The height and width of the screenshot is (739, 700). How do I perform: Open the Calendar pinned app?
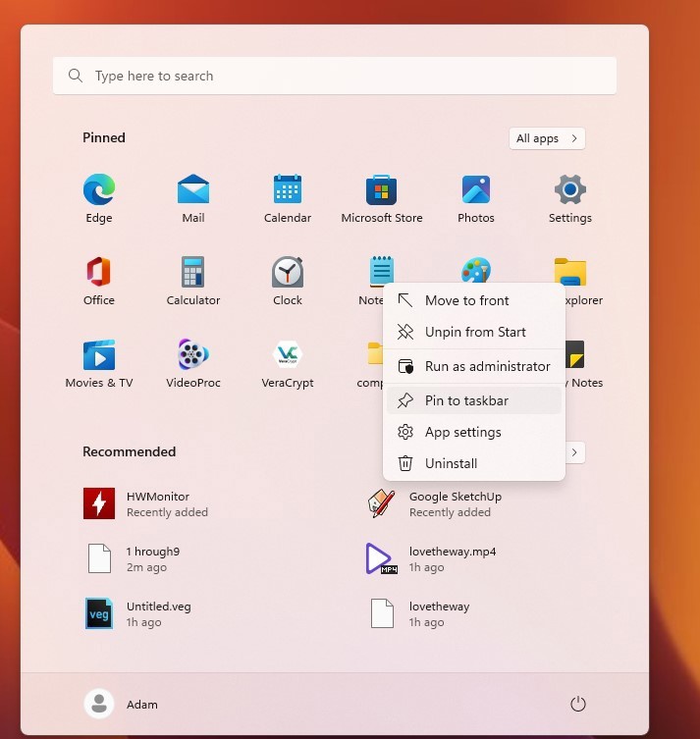[288, 189]
